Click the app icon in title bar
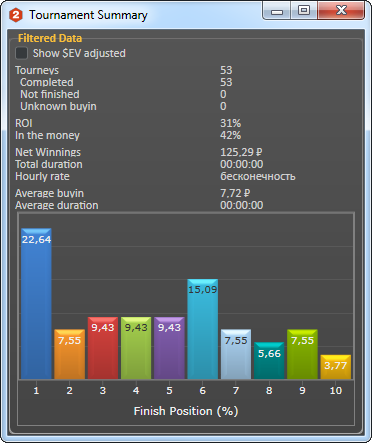 [16, 15]
